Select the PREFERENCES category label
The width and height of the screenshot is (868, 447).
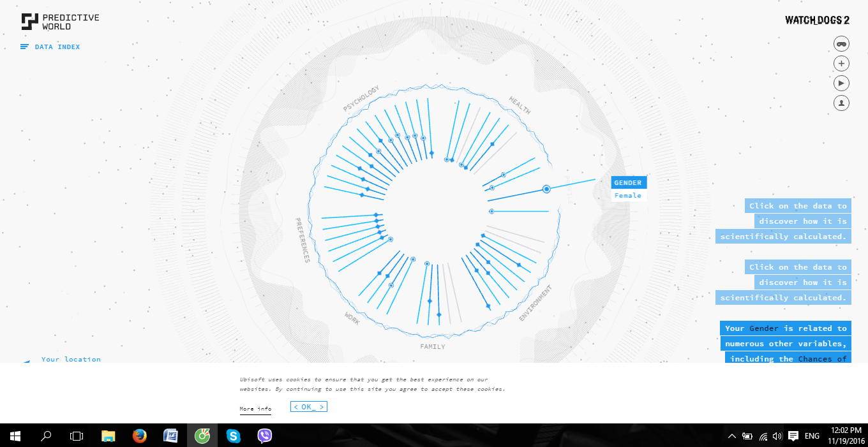302,240
